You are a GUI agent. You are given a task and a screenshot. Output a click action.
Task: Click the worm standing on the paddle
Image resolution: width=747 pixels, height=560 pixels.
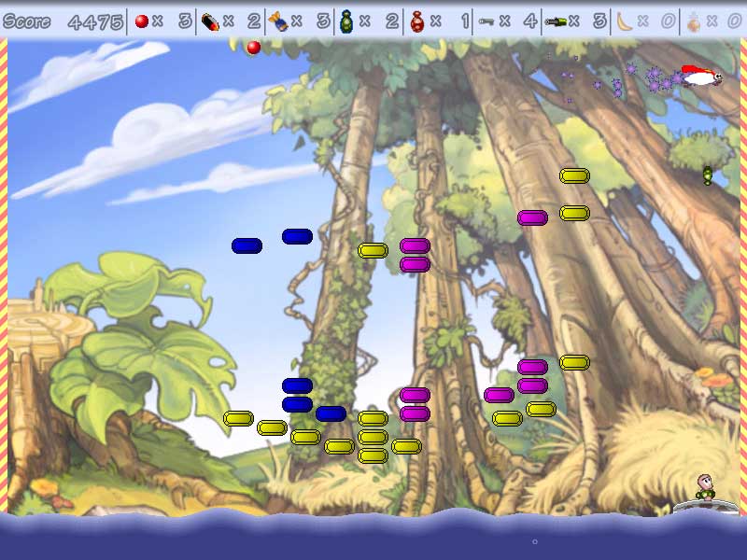click(x=705, y=487)
